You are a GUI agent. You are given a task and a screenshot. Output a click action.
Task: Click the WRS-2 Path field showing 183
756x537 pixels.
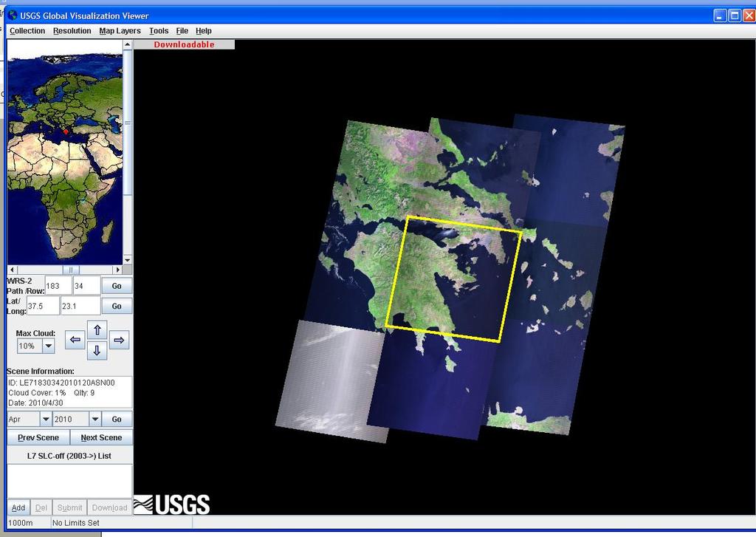point(58,286)
